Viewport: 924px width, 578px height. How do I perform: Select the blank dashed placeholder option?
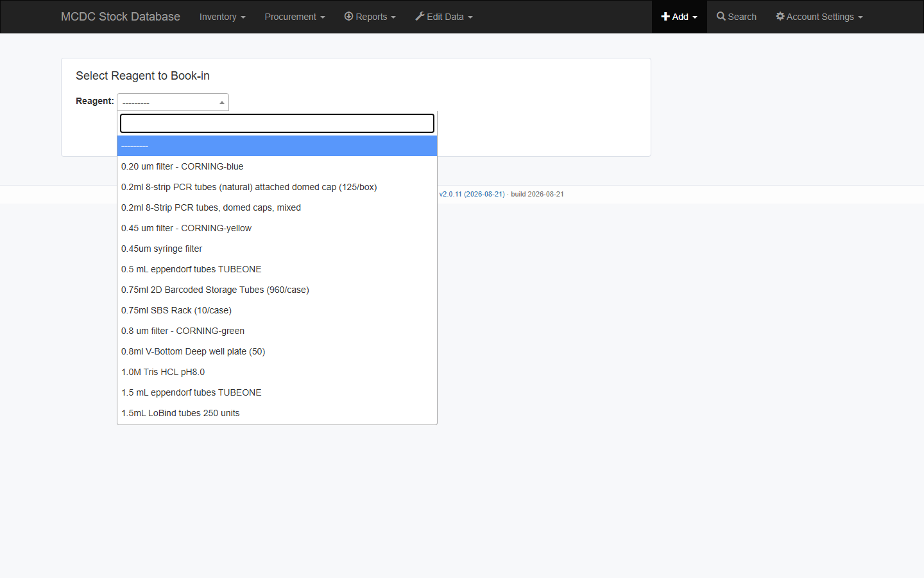tap(277, 146)
